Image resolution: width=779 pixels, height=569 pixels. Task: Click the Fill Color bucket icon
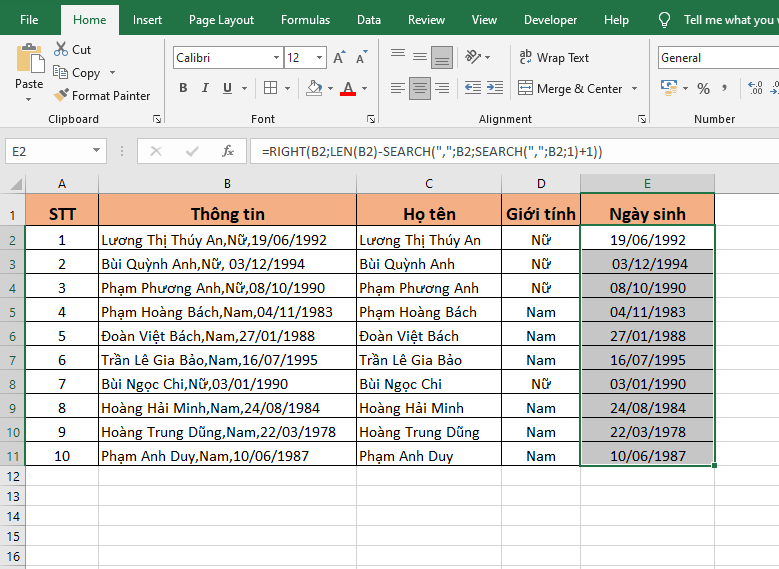click(x=314, y=88)
